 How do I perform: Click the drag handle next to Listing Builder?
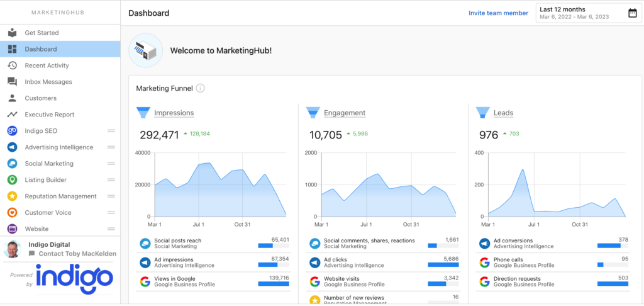(x=111, y=179)
